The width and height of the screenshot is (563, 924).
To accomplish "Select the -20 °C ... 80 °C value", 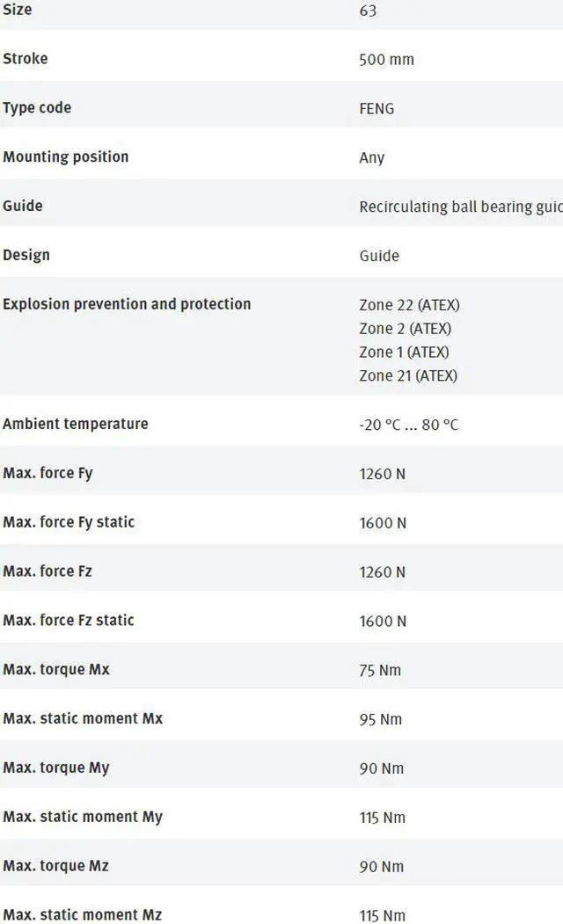I will [408, 425].
